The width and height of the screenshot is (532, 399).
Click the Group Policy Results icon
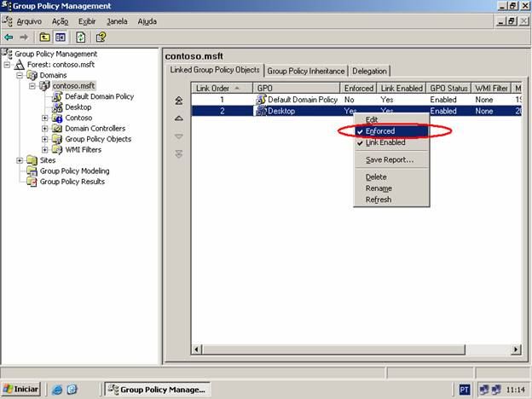pos(32,182)
